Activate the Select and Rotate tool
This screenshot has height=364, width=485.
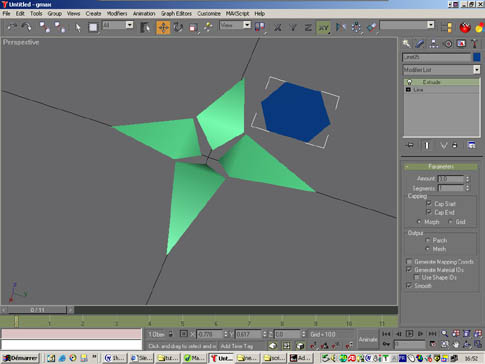click(178, 27)
